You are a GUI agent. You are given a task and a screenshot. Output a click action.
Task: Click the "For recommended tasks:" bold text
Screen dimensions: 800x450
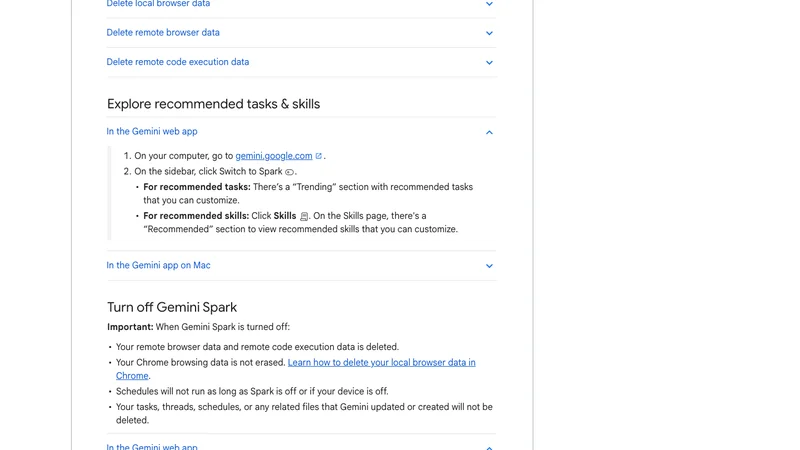[197, 187]
